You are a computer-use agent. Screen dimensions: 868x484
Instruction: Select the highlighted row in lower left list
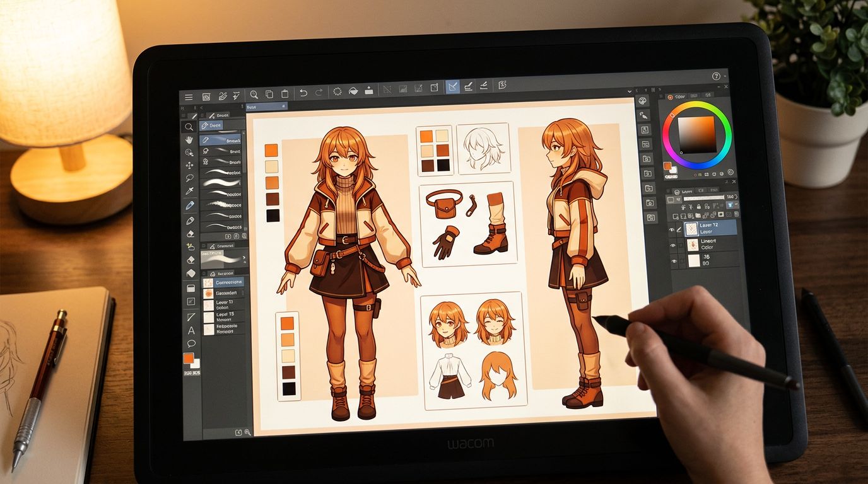223,284
